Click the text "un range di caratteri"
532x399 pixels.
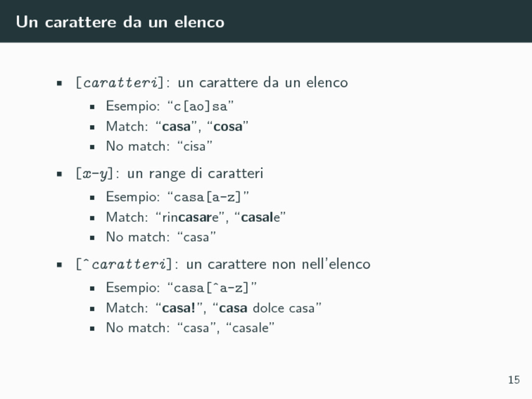pos(195,174)
